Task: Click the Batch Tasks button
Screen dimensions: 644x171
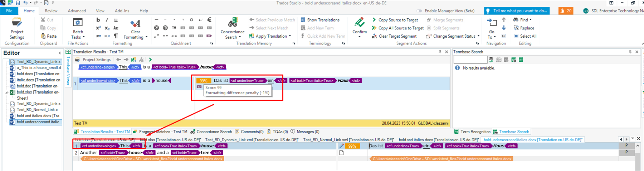Action: point(78,28)
